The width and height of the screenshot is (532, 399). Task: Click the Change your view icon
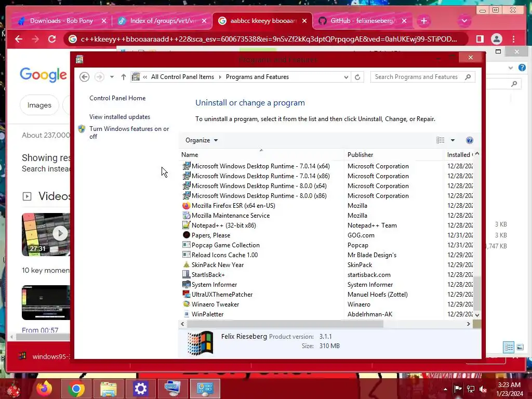440,140
